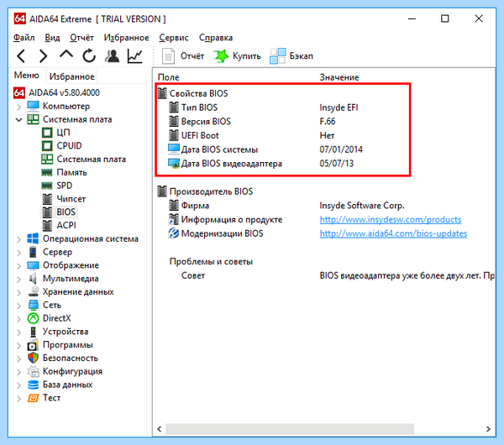Viewport: 504px width, 445px height.
Task: Open the user-shaped toolbar icon
Action: click(113, 55)
